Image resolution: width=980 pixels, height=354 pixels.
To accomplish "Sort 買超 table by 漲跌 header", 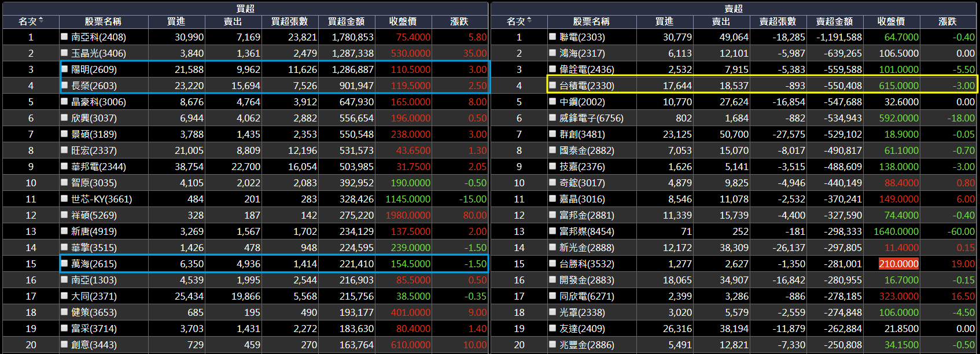I will point(459,21).
